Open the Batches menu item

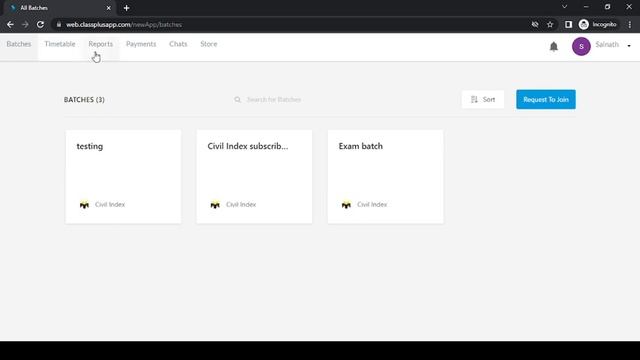coord(19,44)
